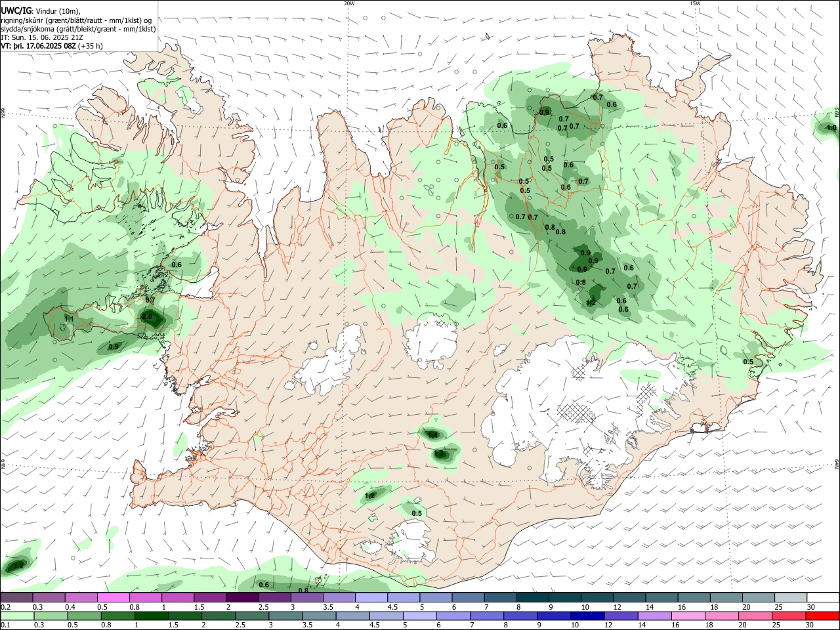The height and width of the screenshot is (630, 840).
Task: Click the 20–25 pale gray snow legend swatch
Action: click(x=758, y=597)
